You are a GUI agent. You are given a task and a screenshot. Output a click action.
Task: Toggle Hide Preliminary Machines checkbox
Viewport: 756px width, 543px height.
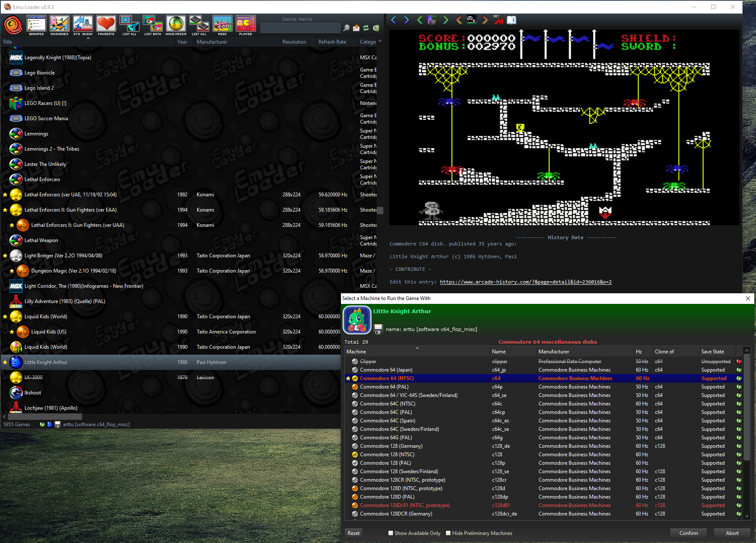(448, 533)
